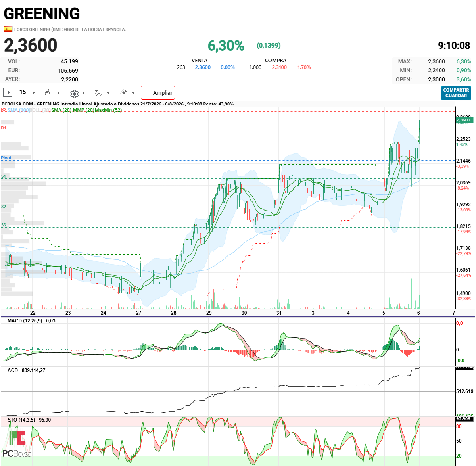Expand the chart type dropdown arrow

coord(58,93)
